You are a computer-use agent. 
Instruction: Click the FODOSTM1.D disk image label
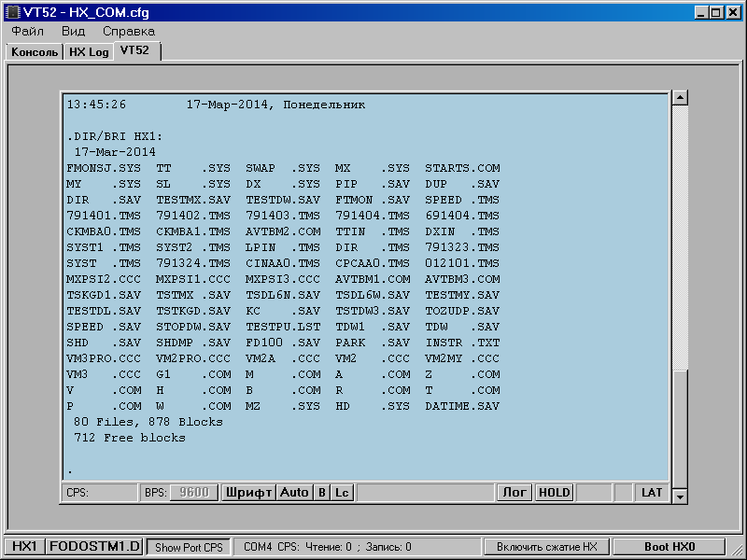pos(95,547)
